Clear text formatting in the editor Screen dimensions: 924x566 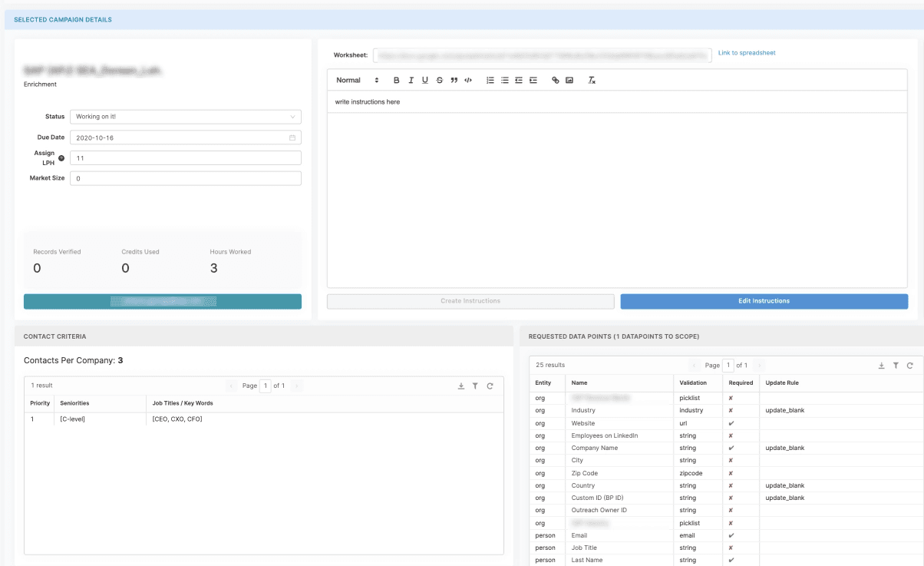coord(592,80)
